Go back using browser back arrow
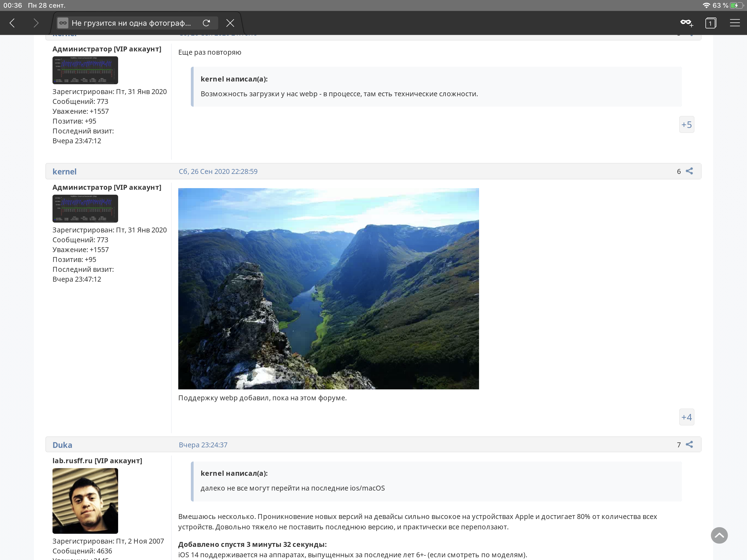Viewport: 747px width, 560px height. click(x=13, y=23)
